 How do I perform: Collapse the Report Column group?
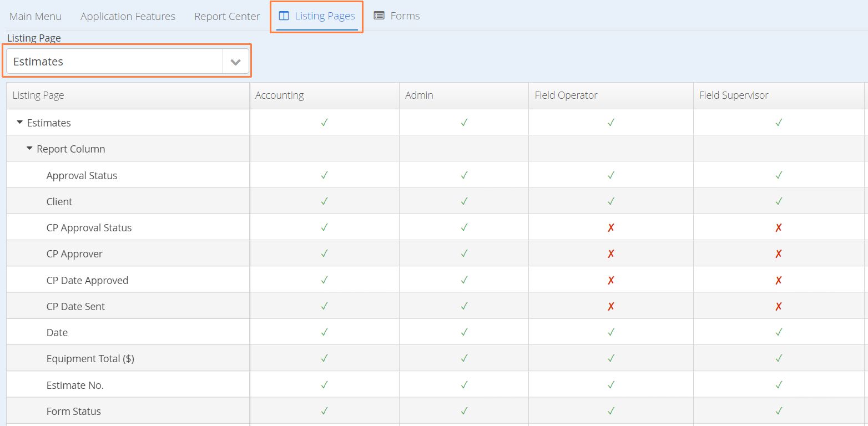[x=29, y=149]
